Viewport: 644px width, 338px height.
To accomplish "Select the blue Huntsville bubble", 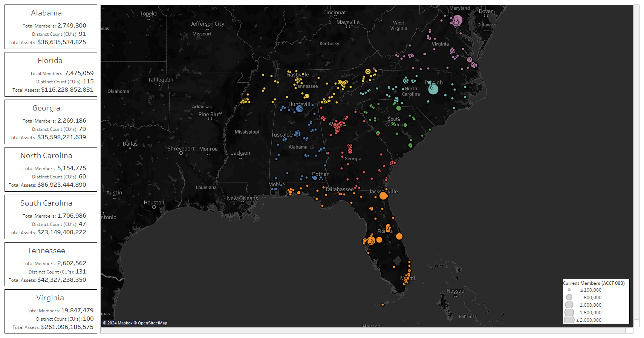I will click(300, 109).
